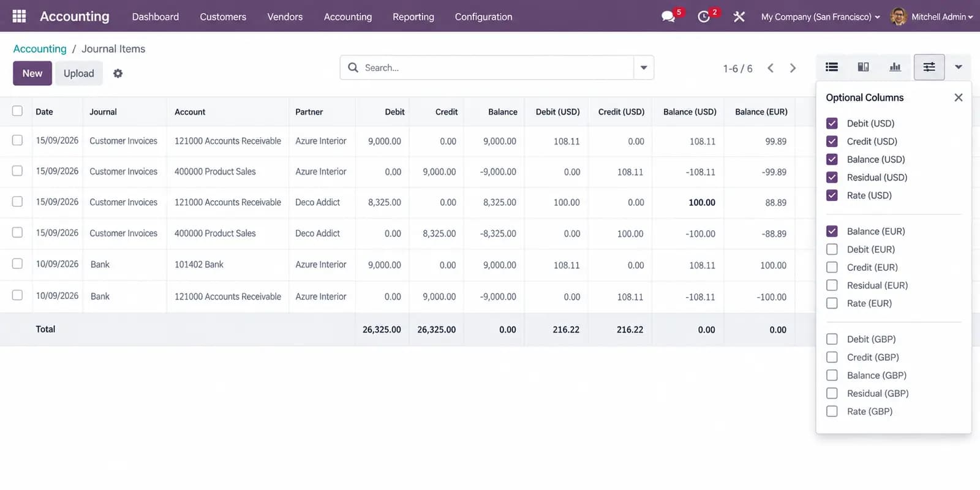Go to Accounting breadcrumb link
The height and width of the screenshot is (490, 980).
coord(40,48)
